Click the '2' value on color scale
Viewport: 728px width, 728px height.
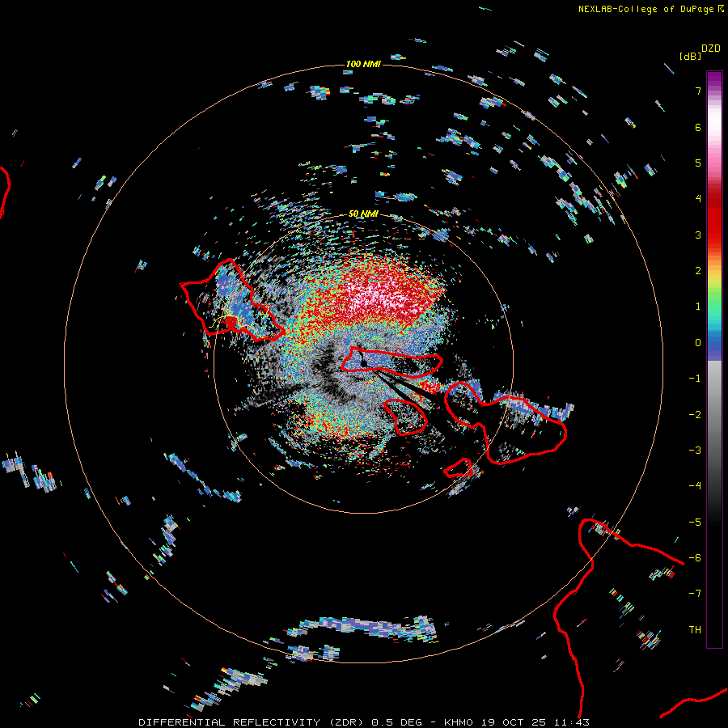click(x=698, y=271)
